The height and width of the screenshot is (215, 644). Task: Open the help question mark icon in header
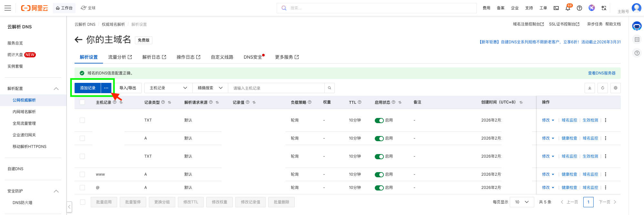tap(579, 8)
